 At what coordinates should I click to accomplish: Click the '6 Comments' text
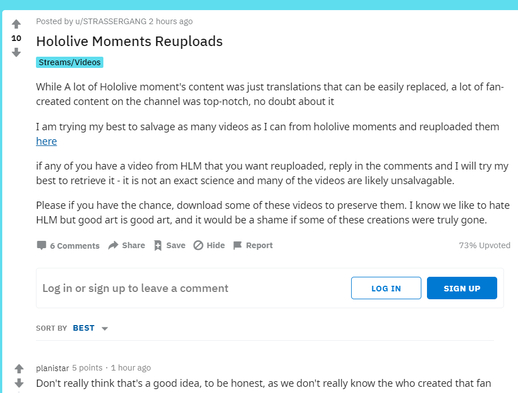click(75, 246)
